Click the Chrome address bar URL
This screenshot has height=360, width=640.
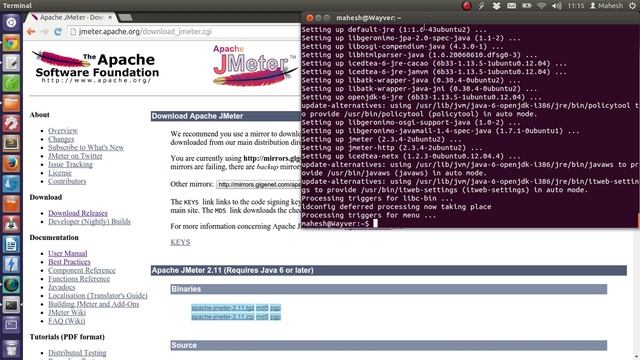[145, 32]
